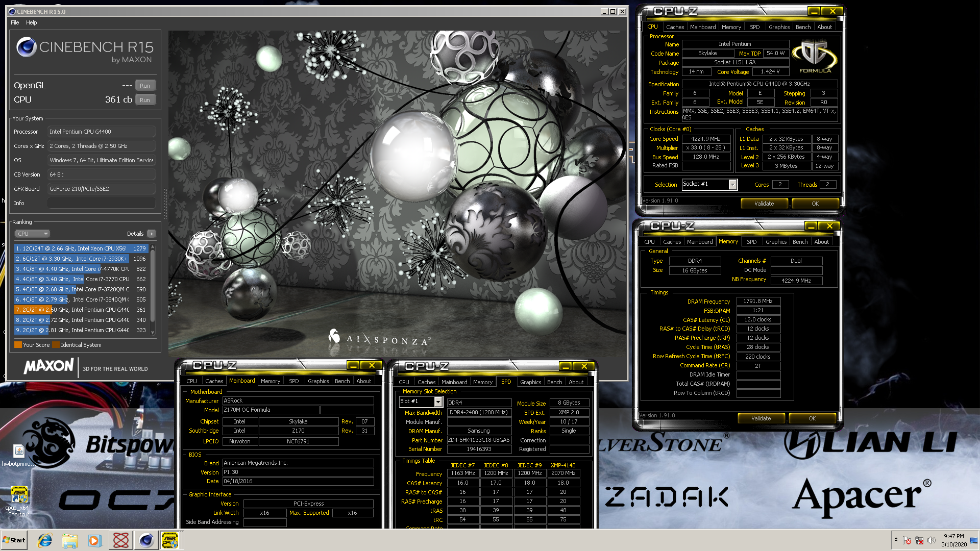Open the Help menu in Cinebench
Image resolution: width=980 pixels, height=551 pixels.
pos(32,22)
